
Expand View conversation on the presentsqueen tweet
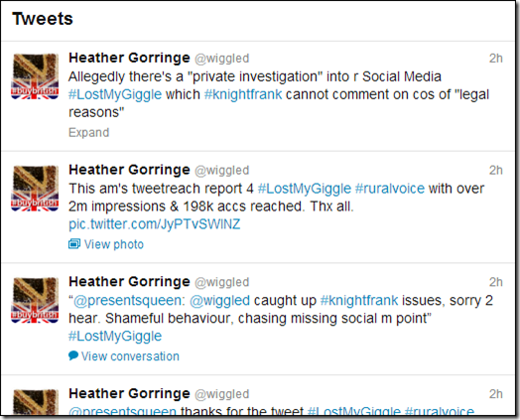tap(130, 356)
